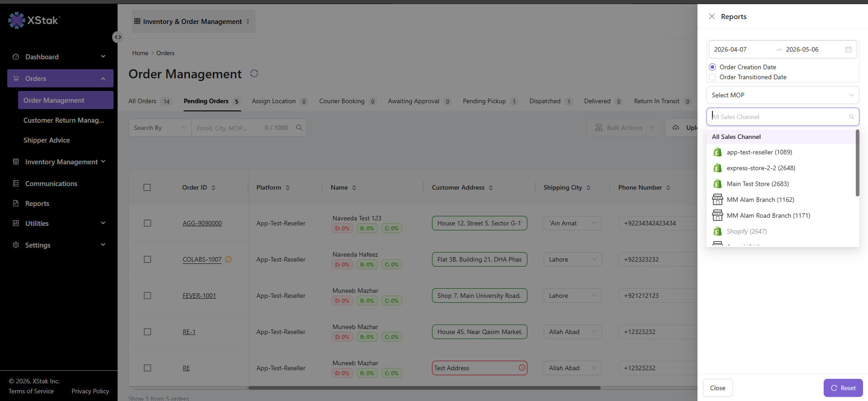Click the warning icon next to COLABS-1007

228,259
